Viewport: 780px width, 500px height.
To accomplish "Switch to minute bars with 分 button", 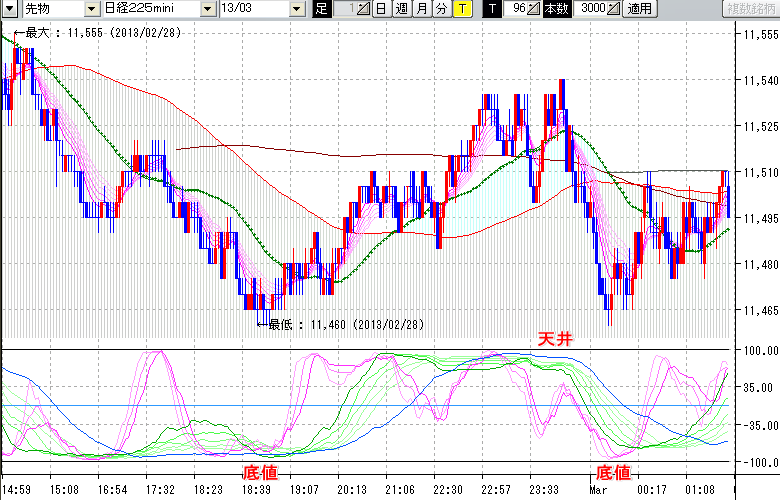I will (441, 9).
